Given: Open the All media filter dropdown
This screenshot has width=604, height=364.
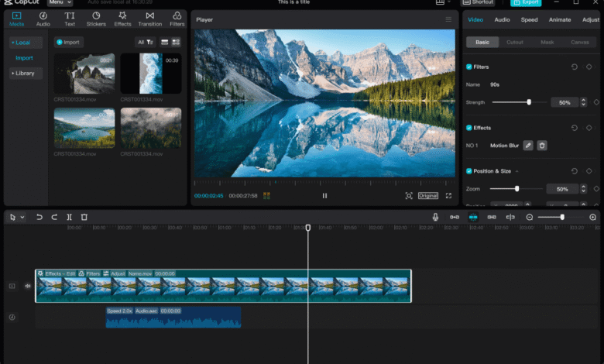Looking at the screenshot, I should click(x=145, y=42).
